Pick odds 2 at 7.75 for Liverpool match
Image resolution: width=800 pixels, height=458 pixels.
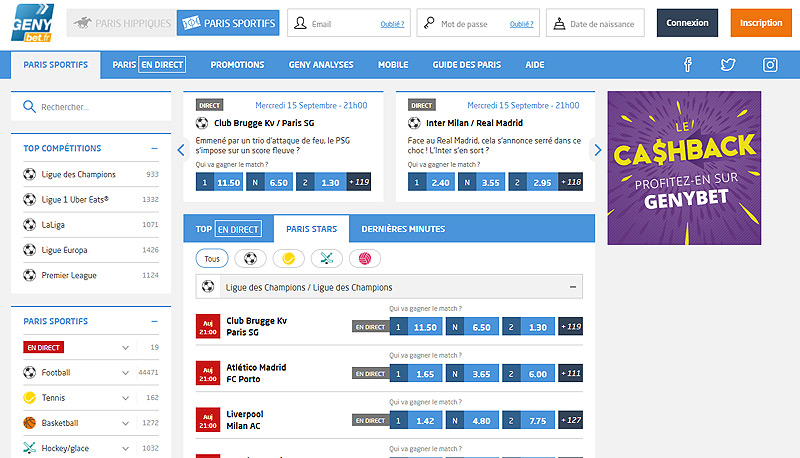coord(528,421)
